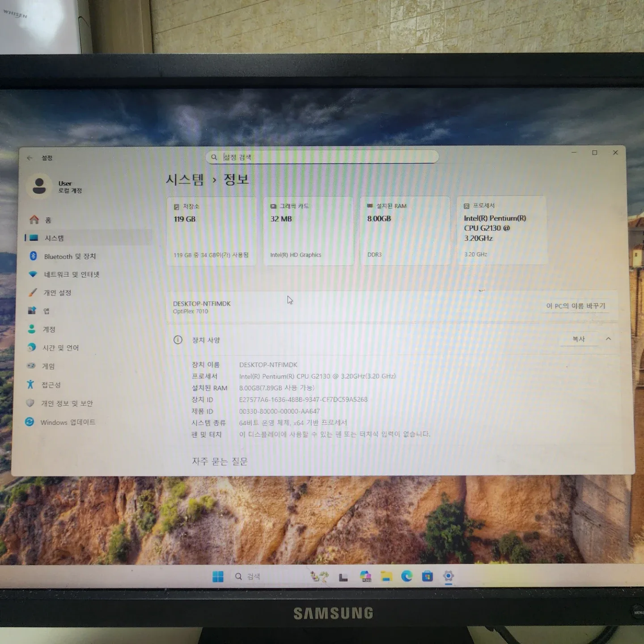Open the Windows Start button

point(218,576)
